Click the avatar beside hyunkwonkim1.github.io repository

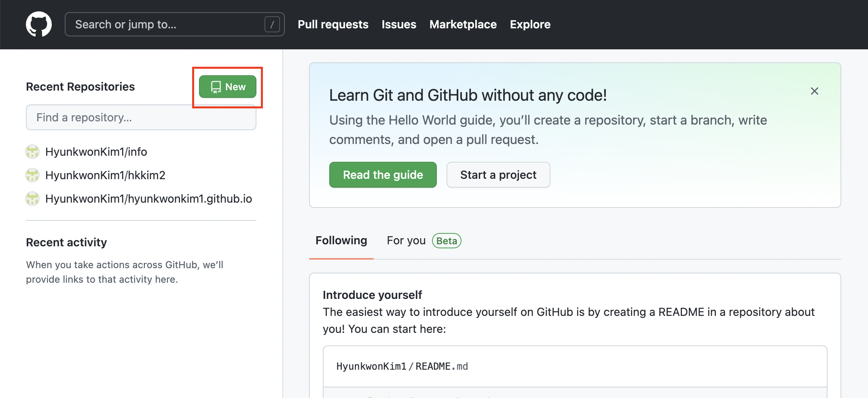point(32,199)
